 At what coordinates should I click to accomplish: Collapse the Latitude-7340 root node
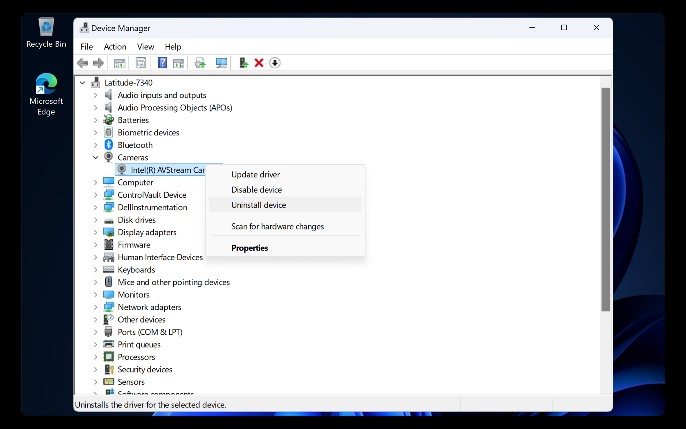tap(82, 83)
